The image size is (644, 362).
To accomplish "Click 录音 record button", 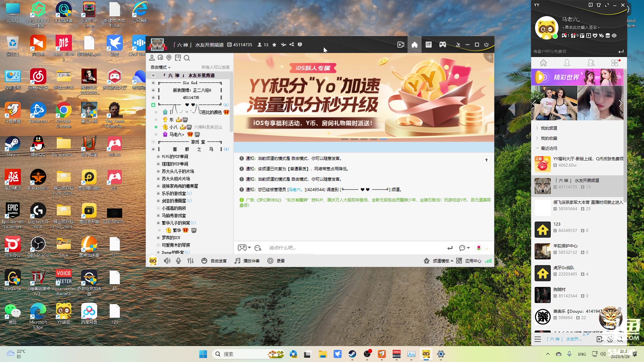I will pos(276,261).
